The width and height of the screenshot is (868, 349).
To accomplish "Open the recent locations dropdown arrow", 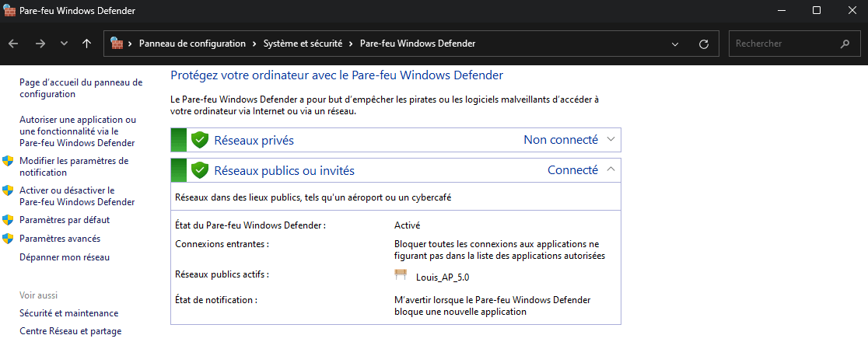I will pos(64,44).
